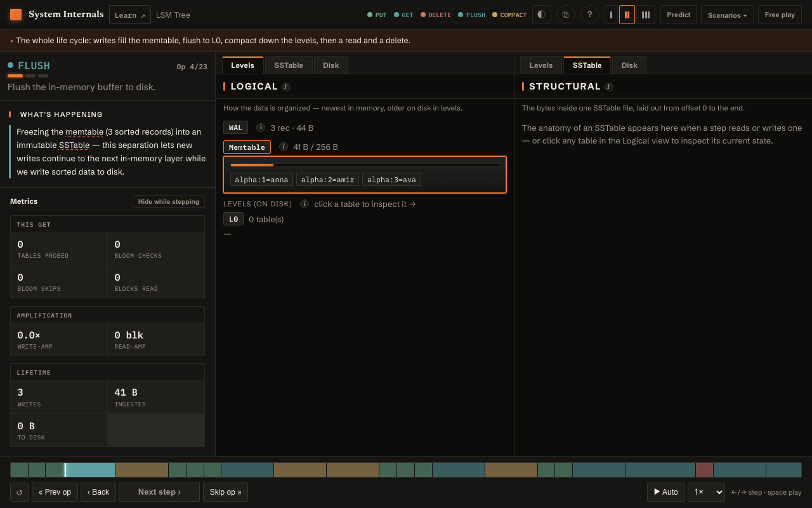
Task: Click the 0 table(s) label beside L0
Action: (266, 219)
